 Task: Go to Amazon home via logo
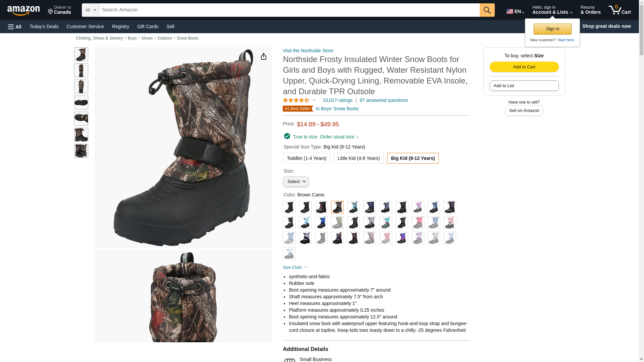(x=23, y=10)
